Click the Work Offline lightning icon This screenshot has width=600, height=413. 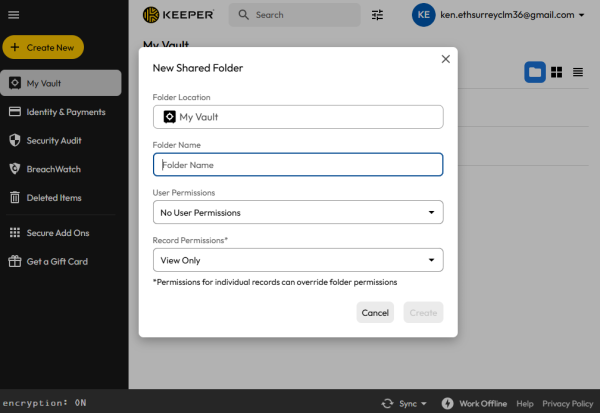tap(447, 403)
